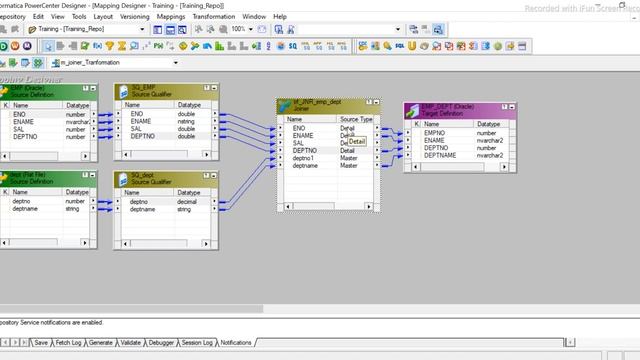Select deptname port in SQ_dept qualifier
This screenshot has width=640, height=360.
[x=142, y=209]
